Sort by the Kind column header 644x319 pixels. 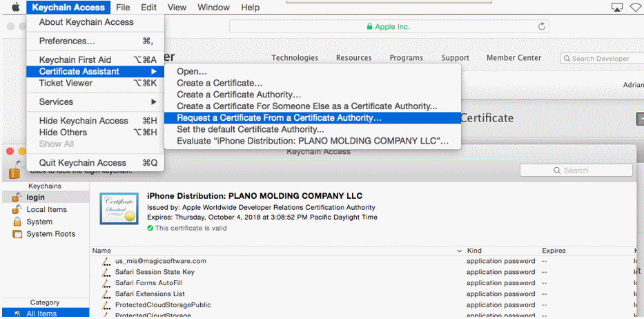click(502, 251)
